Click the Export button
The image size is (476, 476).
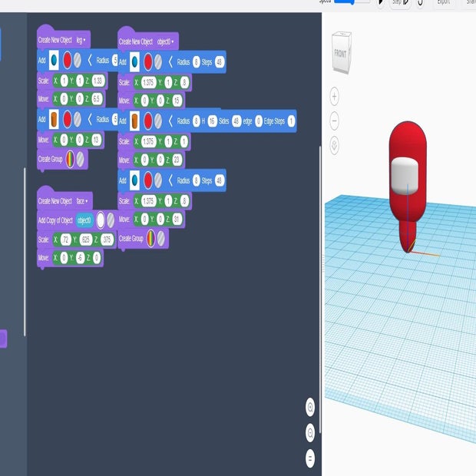pyautogui.click(x=443, y=2)
